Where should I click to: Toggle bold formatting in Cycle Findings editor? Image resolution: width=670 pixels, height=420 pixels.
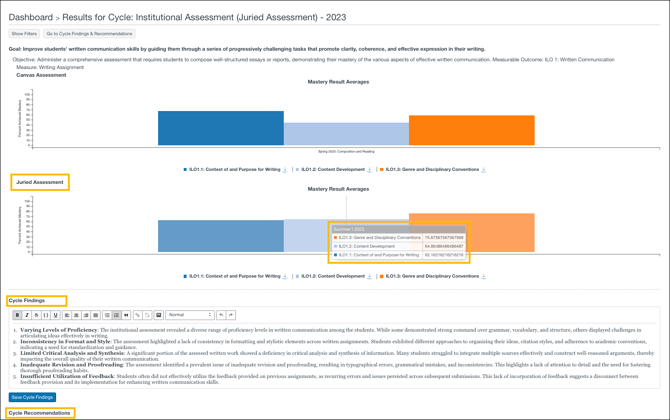coord(18,315)
